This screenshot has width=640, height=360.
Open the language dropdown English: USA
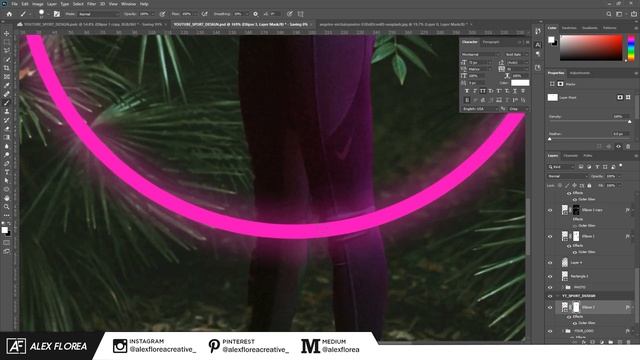(x=480, y=109)
